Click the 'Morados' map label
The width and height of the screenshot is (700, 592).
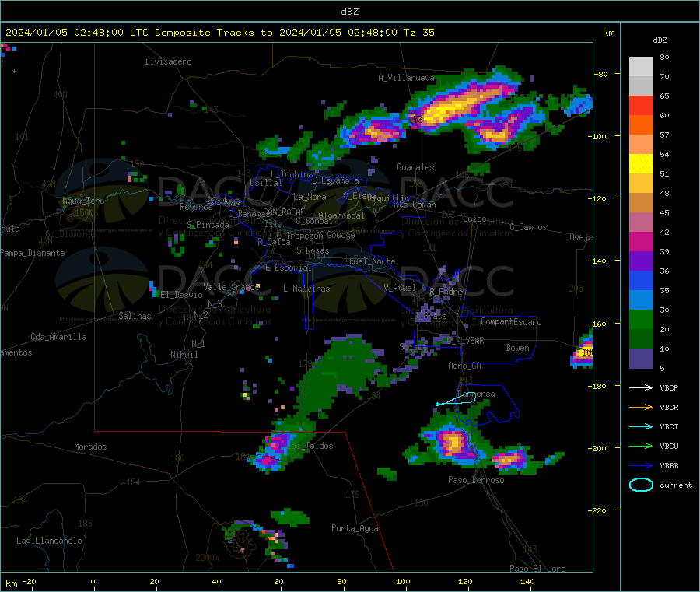pyautogui.click(x=90, y=447)
